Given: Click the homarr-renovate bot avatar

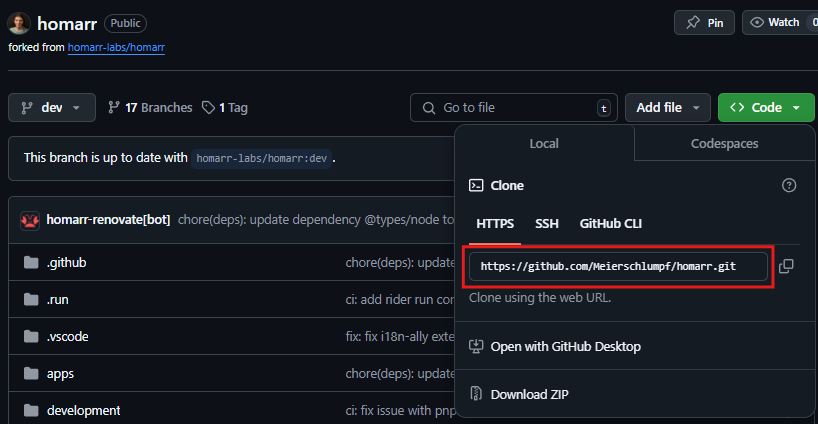Looking at the screenshot, I should (30, 220).
